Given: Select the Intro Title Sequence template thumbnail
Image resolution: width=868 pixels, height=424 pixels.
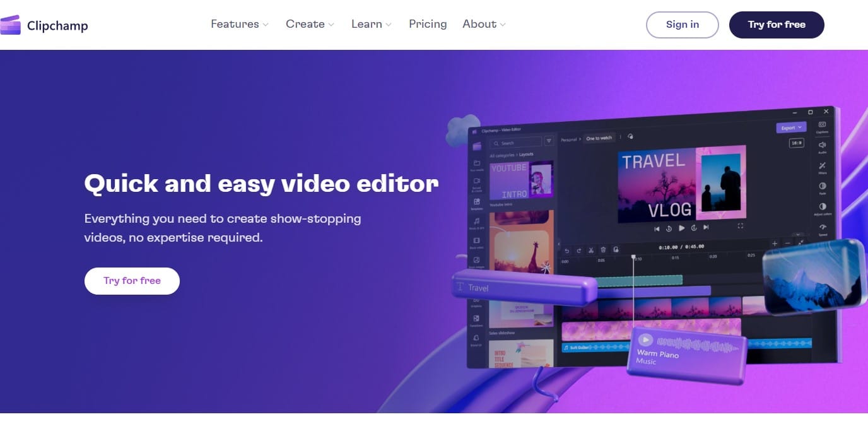Looking at the screenshot, I should 522,354.
